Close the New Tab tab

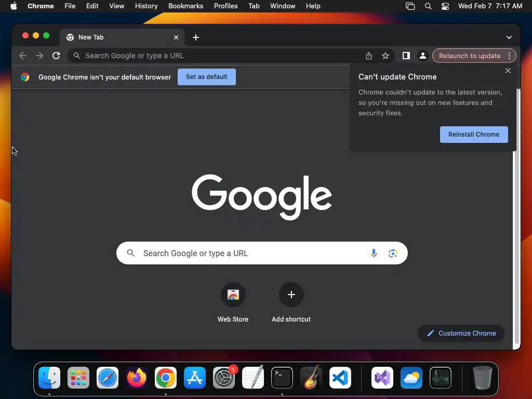[176, 37]
